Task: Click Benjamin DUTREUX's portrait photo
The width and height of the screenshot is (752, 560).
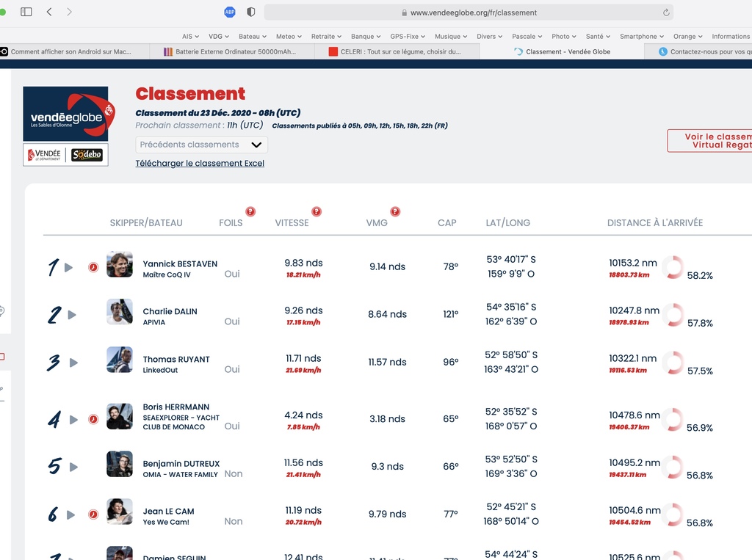Action: click(120, 464)
